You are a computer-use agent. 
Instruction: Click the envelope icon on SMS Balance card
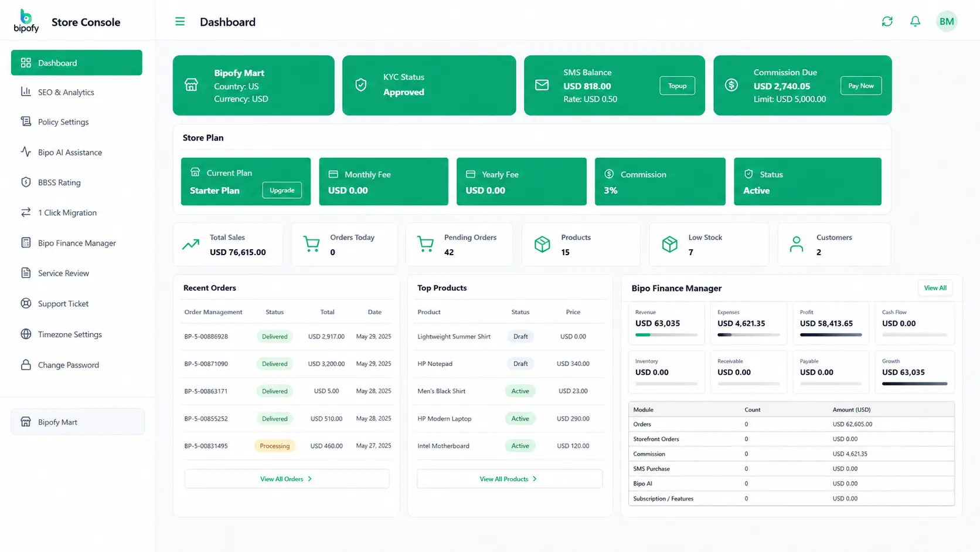(x=542, y=85)
